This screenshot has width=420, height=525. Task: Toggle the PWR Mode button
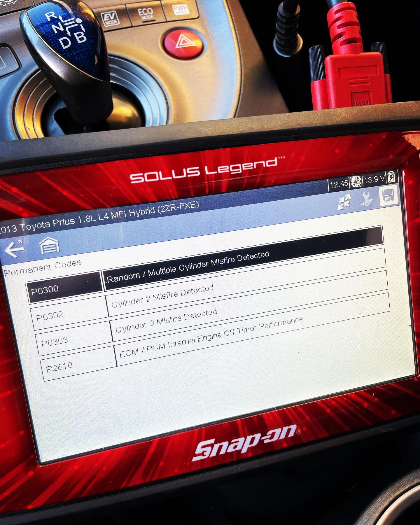click(x=181, y=9)
